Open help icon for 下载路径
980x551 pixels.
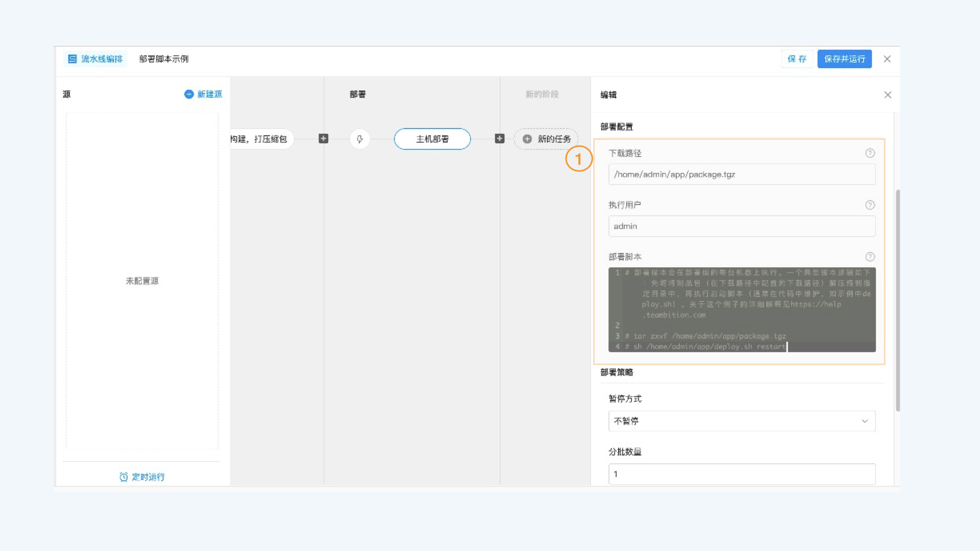870,153
